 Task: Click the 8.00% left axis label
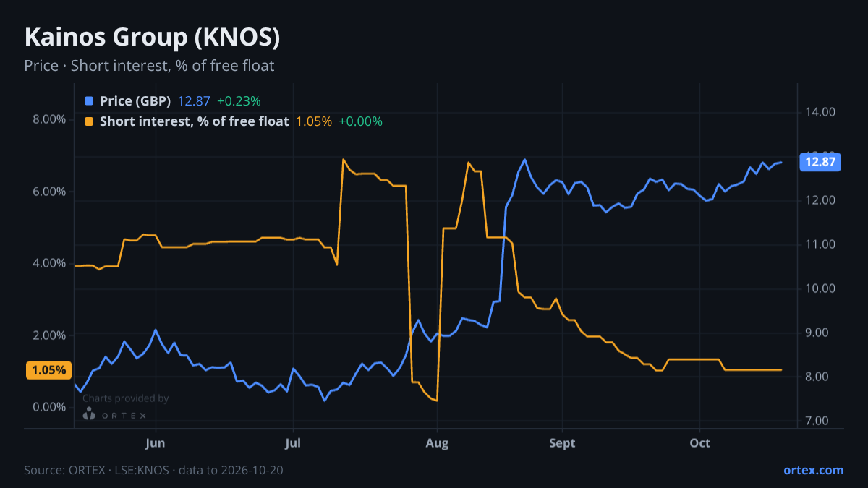point(49,119)
